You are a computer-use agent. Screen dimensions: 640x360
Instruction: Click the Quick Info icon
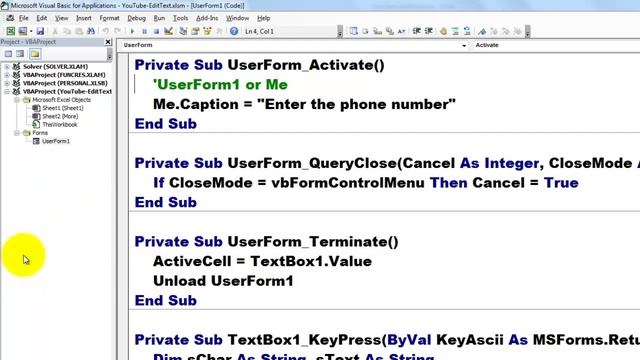point(378,31)
